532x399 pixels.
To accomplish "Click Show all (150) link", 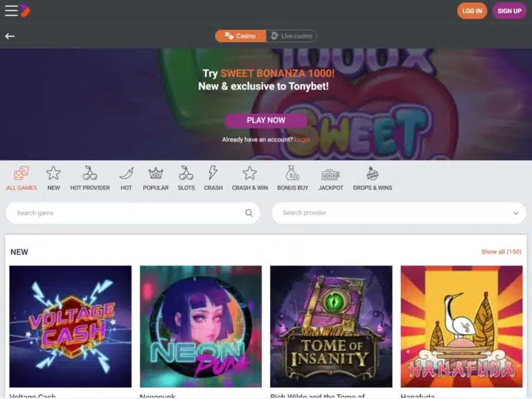I will [501, 251].
